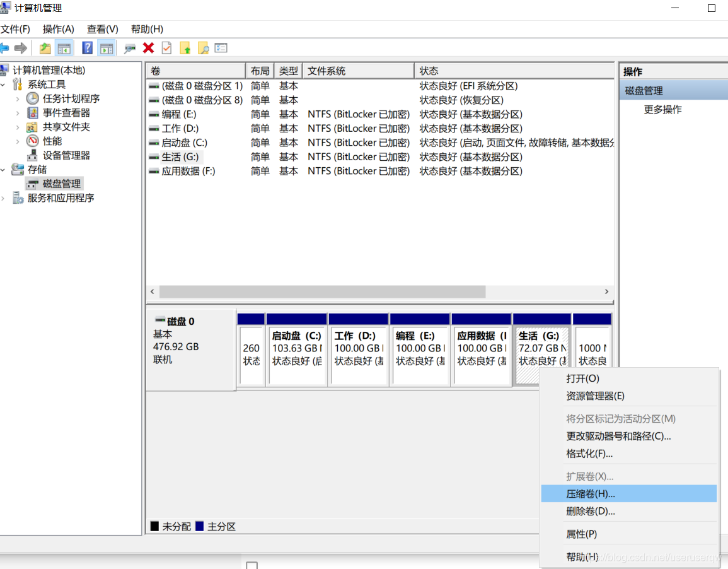The image size is (728, 569).
Task: Select the 应用数据 (F:) row in volume list
Action: click(381, 172)
